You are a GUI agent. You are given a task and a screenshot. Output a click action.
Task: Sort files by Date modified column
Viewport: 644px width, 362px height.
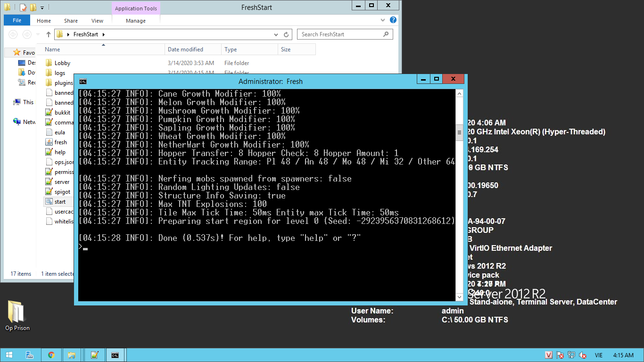coord(185,49)
